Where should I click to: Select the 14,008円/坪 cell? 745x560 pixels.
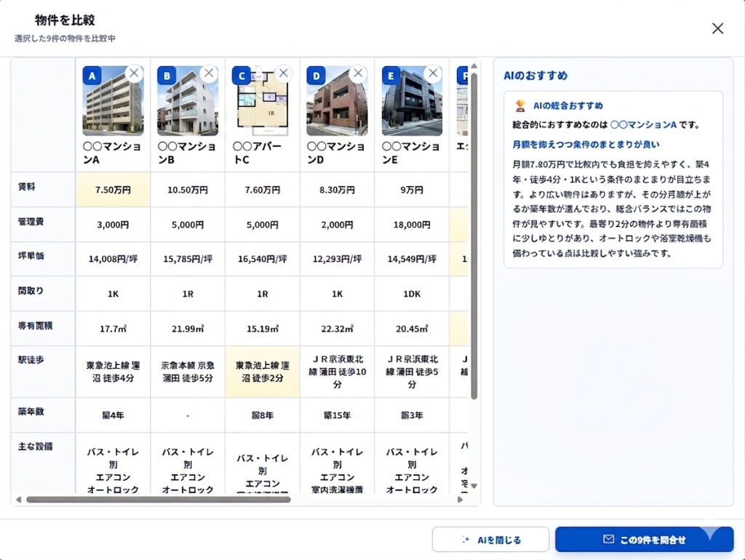113,259
